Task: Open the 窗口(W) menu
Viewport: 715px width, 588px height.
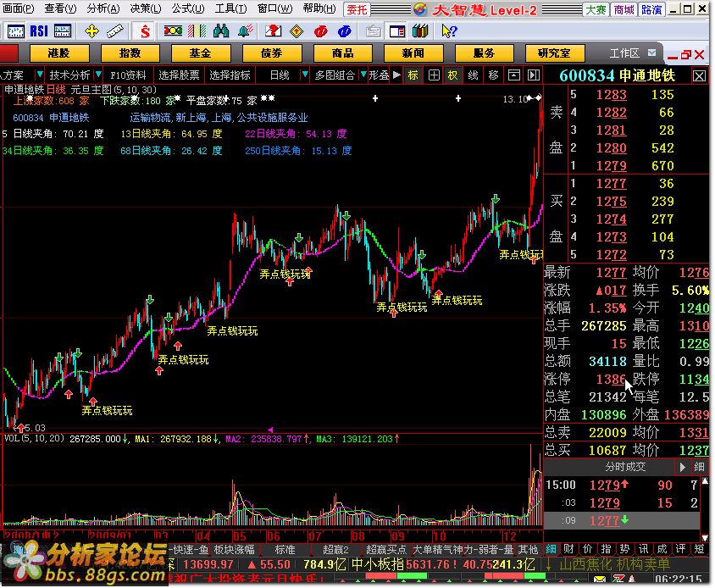Action: pyautogui.click(x=275, y=8)
